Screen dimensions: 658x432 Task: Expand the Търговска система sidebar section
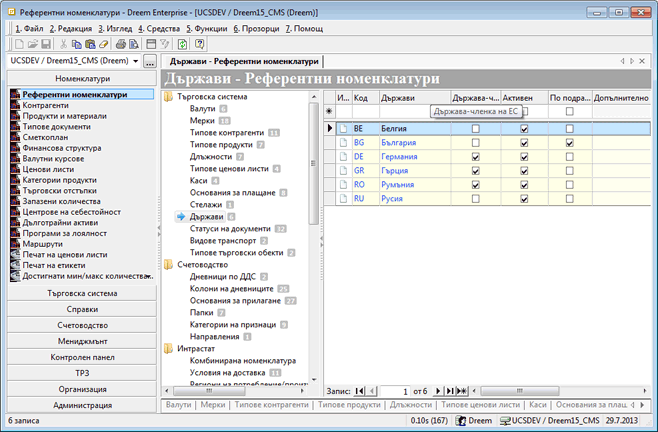coord(82,293)
